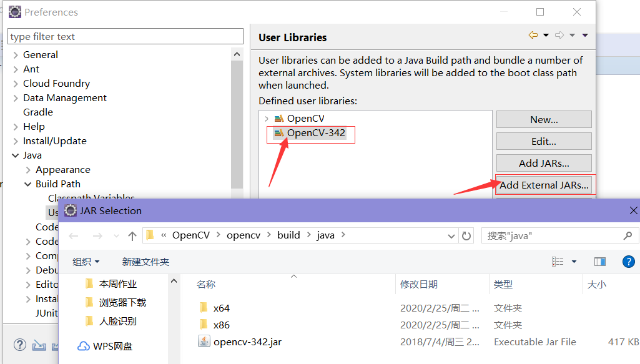Open the forward history dropdown arrow
The width and height of the screenshot is (640, 364).
[x=572, y=35]
